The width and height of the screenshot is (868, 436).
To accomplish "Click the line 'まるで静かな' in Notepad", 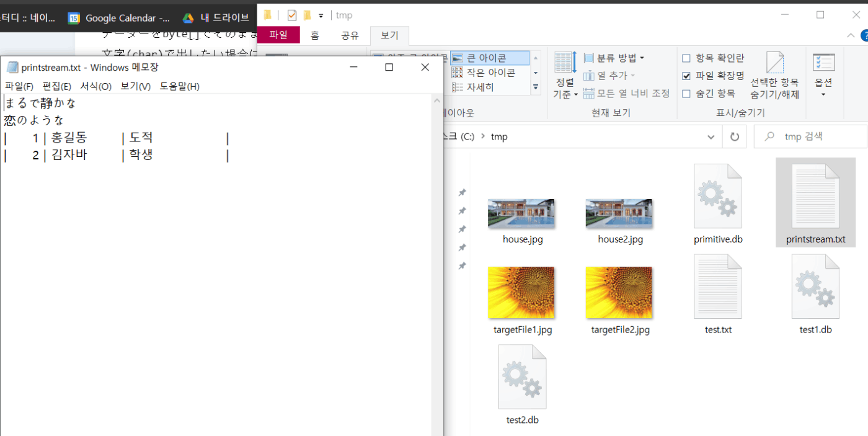I will pyautogui.click(x=40, y=103).
